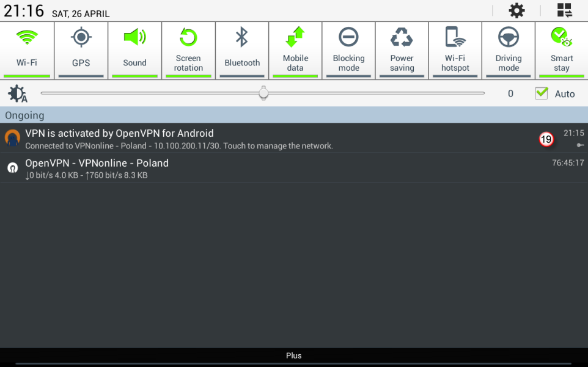Tap the 76:45:17 connection timer
The width and height of the screenshot is (588, 367).
(568, 163)
